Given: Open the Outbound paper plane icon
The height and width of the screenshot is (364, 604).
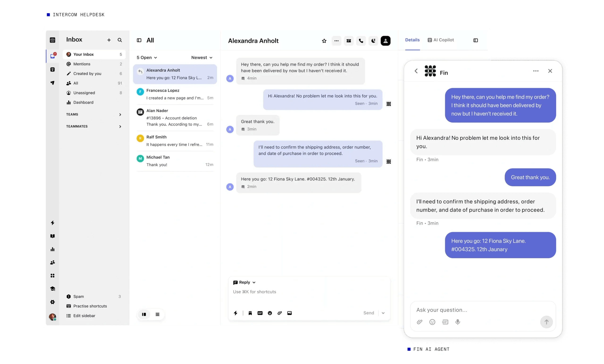Looking at the screenshot, I should pyautogui.click(x=52, y=83).
